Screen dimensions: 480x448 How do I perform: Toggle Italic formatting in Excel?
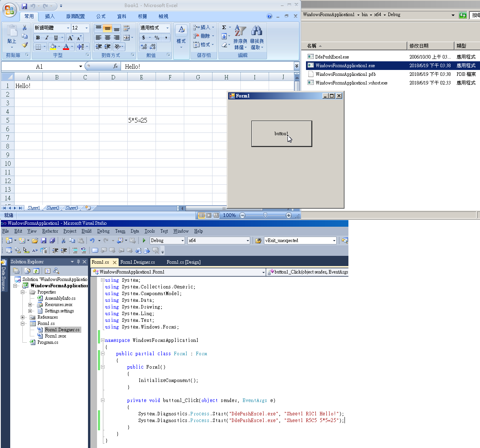[x=47, y=38]
